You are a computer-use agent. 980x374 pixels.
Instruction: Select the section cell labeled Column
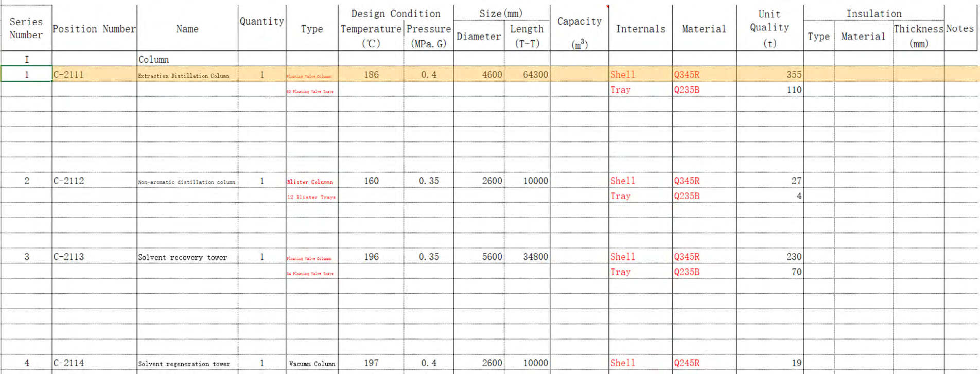187,59
